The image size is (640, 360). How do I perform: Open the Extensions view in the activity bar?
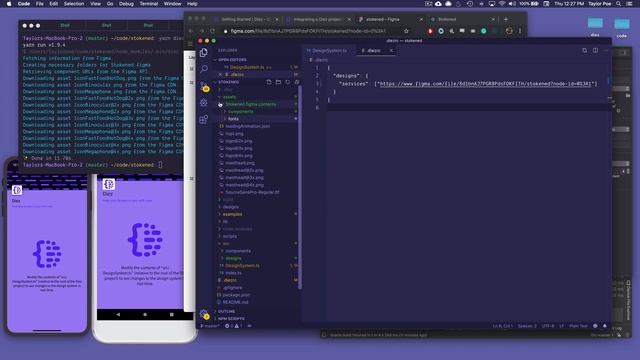tap(204, 119)
